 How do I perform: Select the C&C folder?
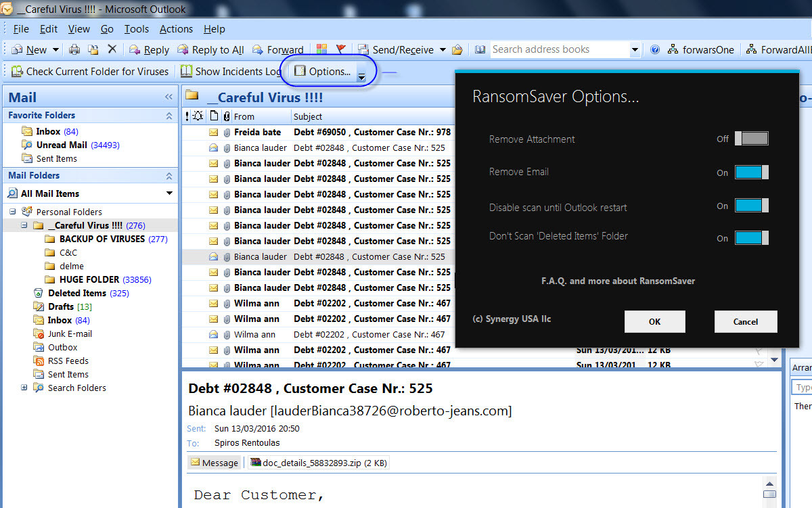(x=61, y=252)
